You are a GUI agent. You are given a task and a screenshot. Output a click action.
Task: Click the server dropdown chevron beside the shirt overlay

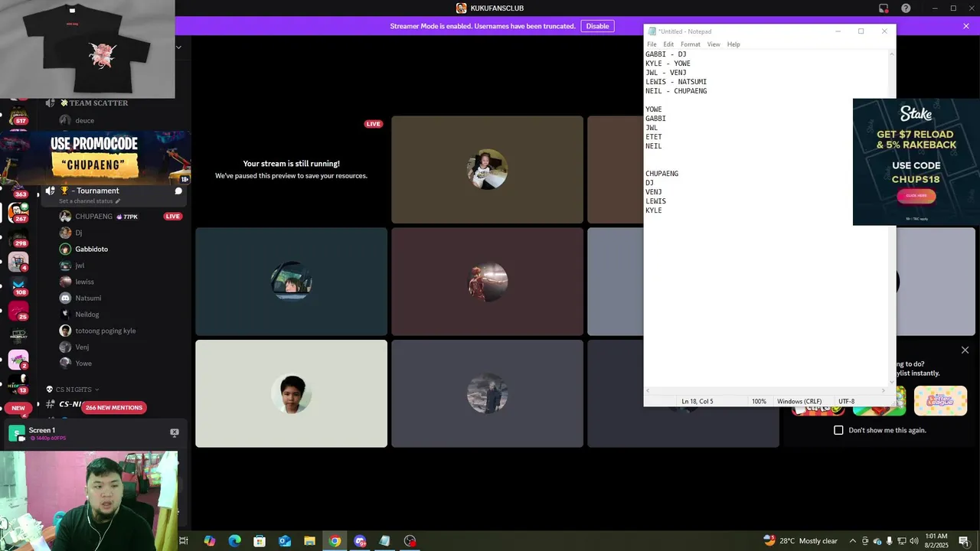[178, 47]
